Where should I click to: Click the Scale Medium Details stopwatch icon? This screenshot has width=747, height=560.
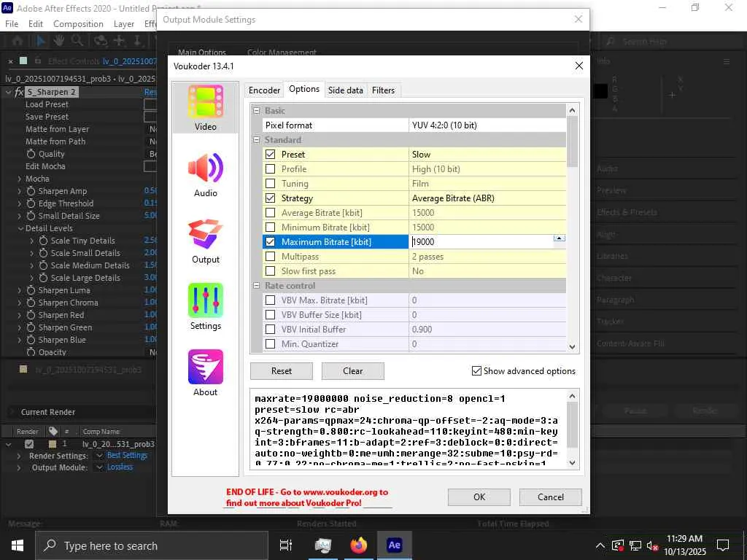click(x=43, y=265)
